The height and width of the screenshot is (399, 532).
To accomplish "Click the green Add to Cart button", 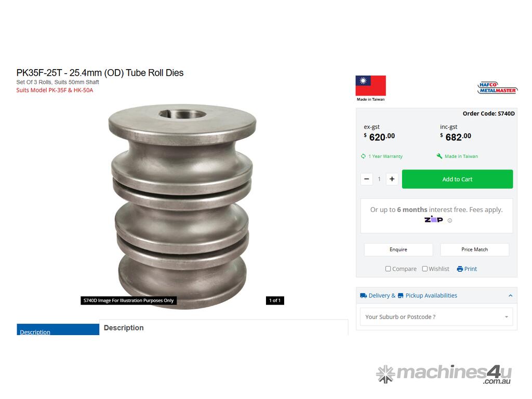I will click(x=457, y=179).
